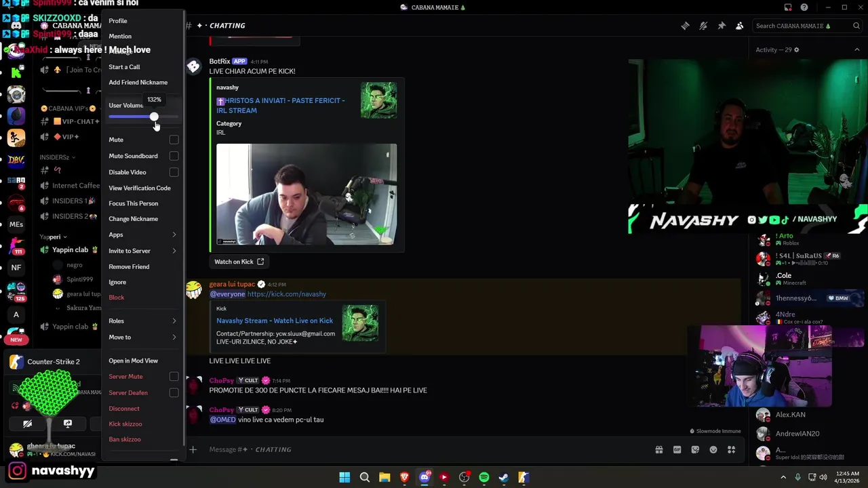This screenshot has height=488, width=868.
Task: Open Navashy Stream - Watch Live on Kick link
Action: 275,321
